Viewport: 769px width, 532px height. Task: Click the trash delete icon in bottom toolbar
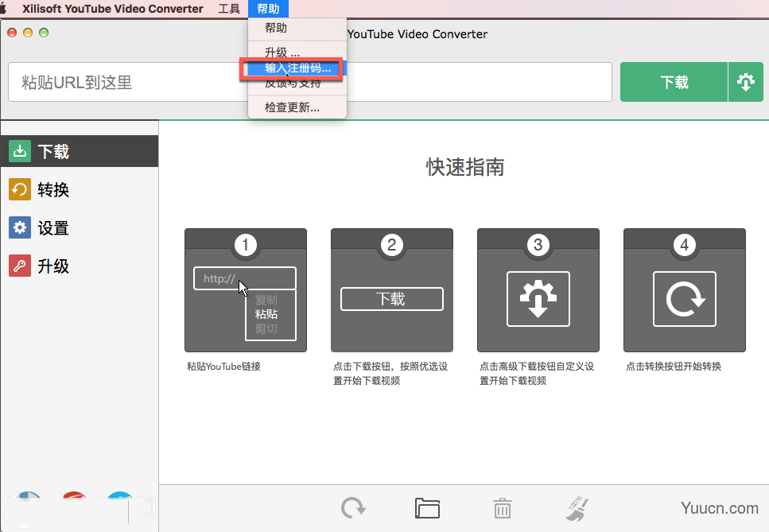tap(502, 508)
